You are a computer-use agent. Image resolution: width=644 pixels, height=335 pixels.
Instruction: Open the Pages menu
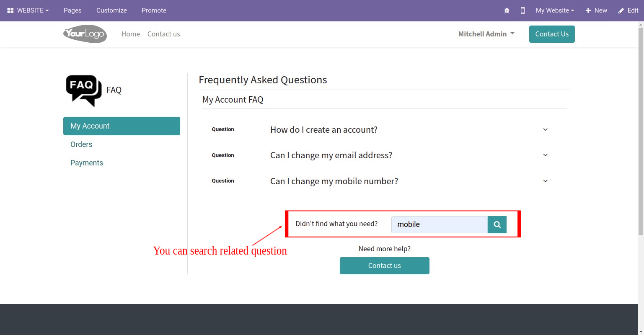pyautogui.click(x=72, y=10)
